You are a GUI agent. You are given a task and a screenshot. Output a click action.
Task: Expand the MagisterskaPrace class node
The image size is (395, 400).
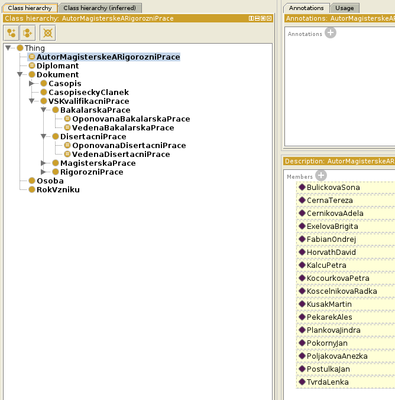pyautogui.click(x=43, y=163)
